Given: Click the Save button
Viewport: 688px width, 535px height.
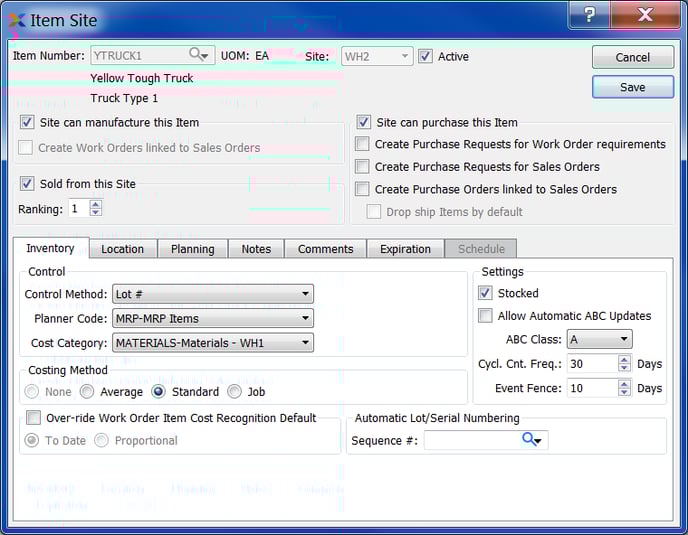Looking at the screenshot, I should click(x=632, y=87).
